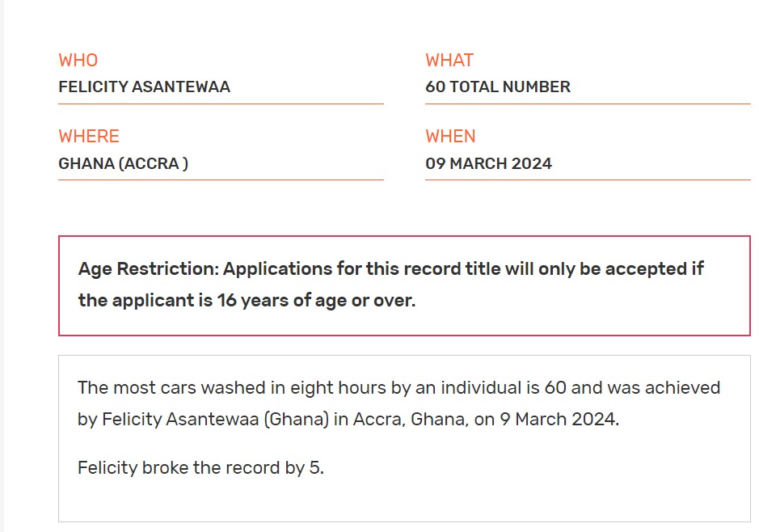The image size is (759, 532).
Task: Click the WHAT heading label
Action: click(449, 61)
